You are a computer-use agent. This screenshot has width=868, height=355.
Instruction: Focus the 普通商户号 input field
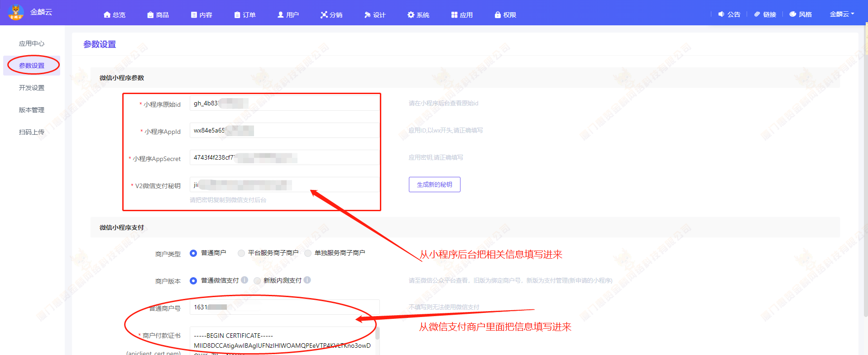[x=284, y=307]
